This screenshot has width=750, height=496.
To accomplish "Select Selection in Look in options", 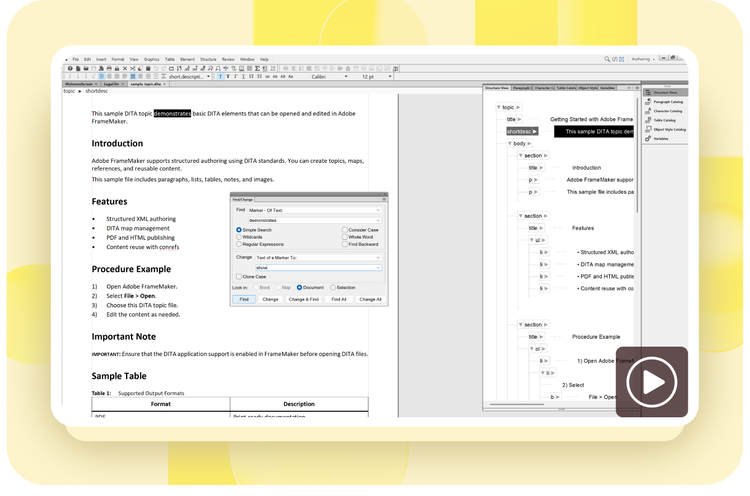I will point(333,287).
